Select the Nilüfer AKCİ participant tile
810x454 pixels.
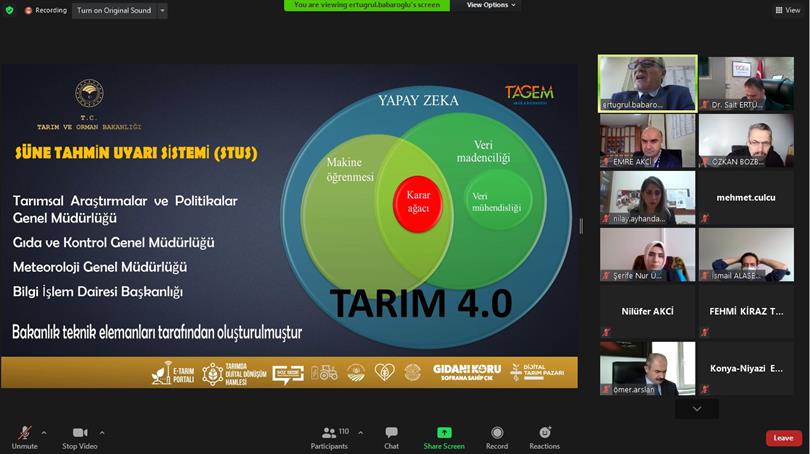coord(647,311)
